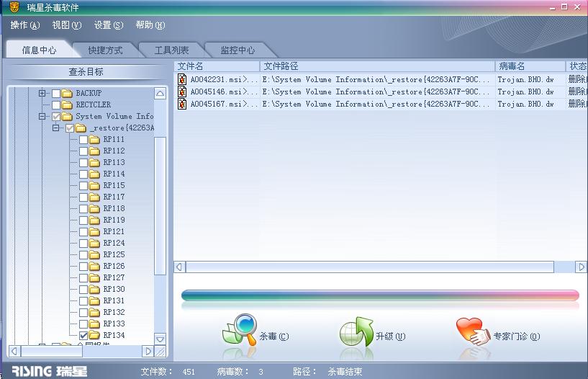Click the RP112 folder icon
The image size is (588, 379).
pos(94,151)
